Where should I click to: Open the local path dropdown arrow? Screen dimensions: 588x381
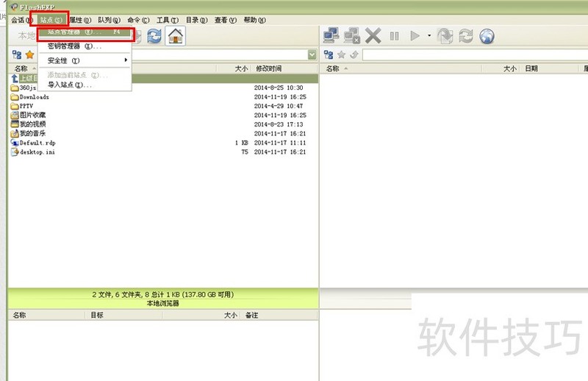point(312,55)
